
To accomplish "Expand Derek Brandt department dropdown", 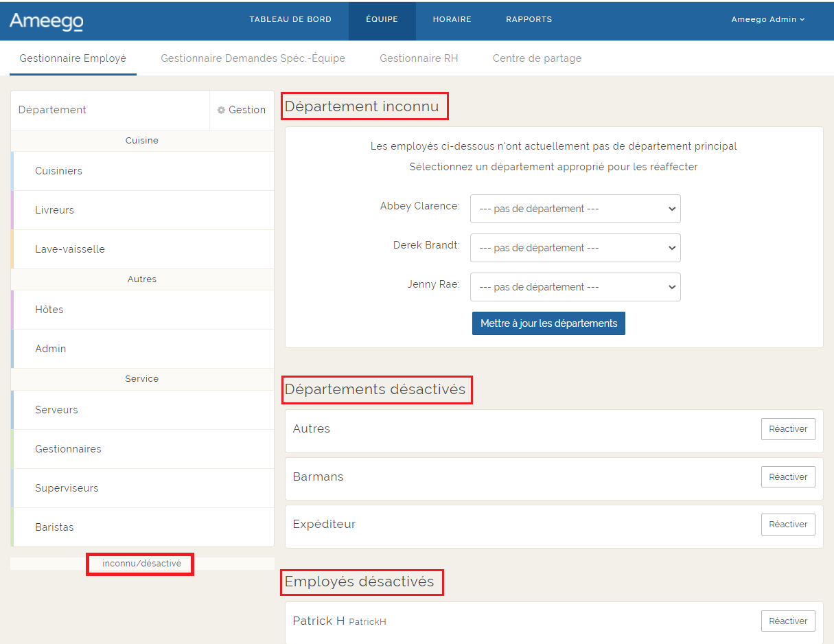I will pos(575,248).
